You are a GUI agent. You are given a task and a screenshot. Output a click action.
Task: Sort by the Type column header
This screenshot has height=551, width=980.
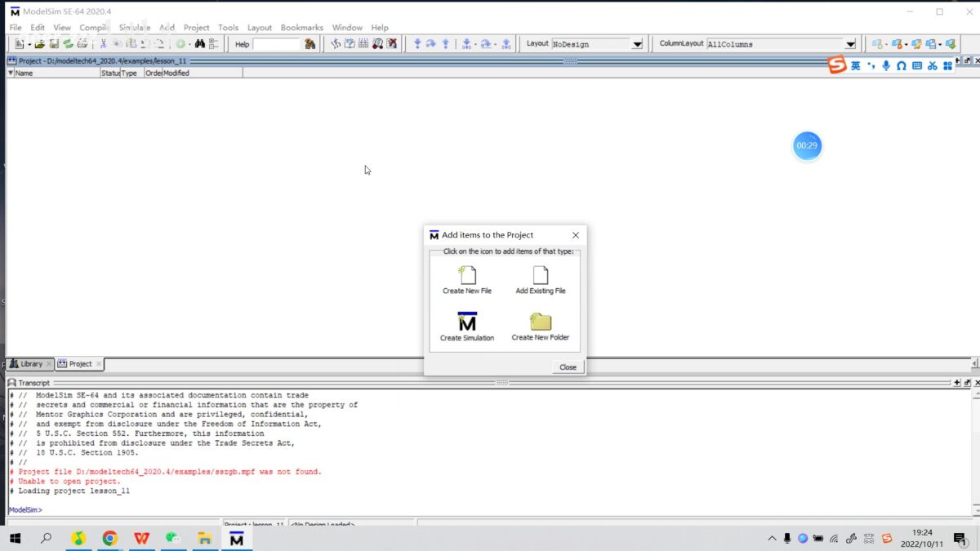point(132,73)
